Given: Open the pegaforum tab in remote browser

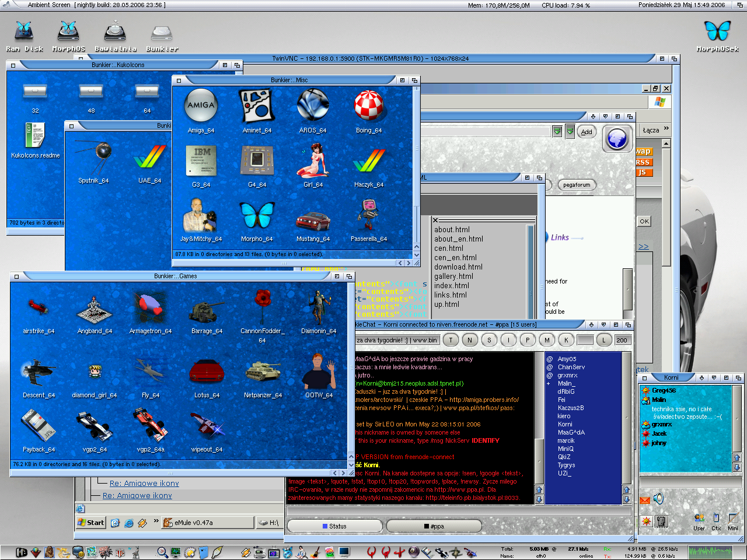Looking at the screenshot, I should point(577,185).
